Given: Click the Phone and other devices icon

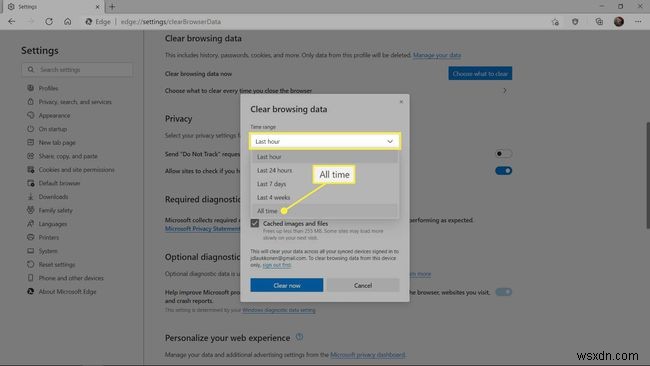Looking at the screenshot, I should point(31,278).
